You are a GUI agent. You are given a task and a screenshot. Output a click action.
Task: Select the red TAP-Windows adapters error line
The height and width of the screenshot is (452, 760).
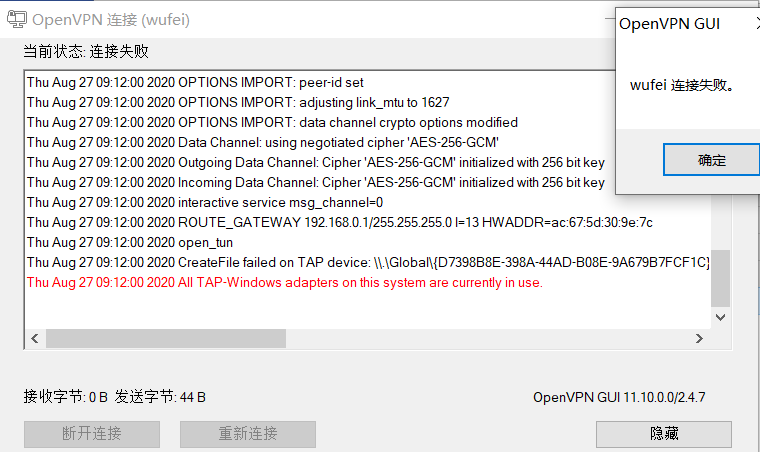point(285,282)
